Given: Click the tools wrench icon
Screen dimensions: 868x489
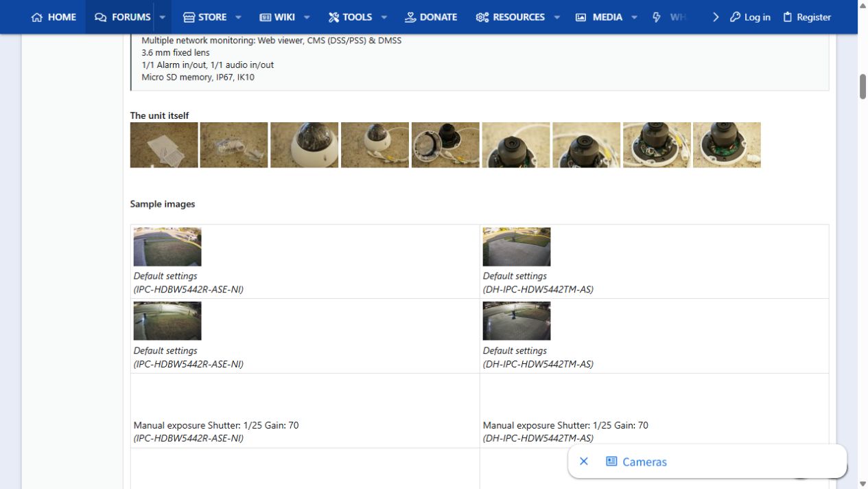Looking at the screenshot, I should point(334,17).
